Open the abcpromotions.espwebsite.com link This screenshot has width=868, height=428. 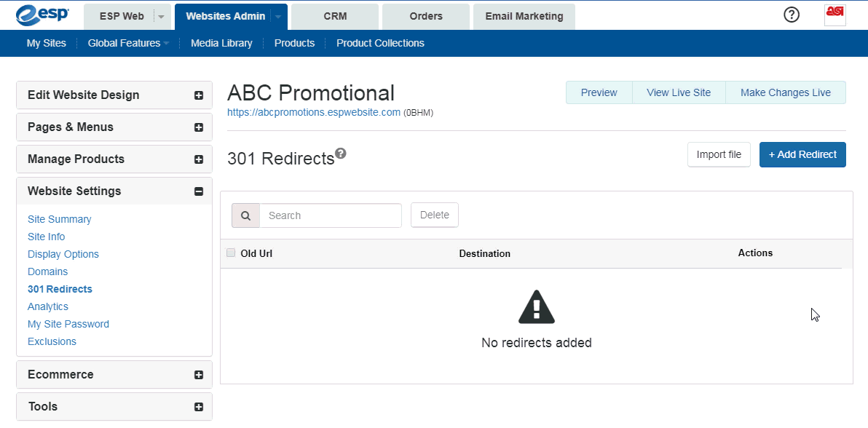[314, 112]
